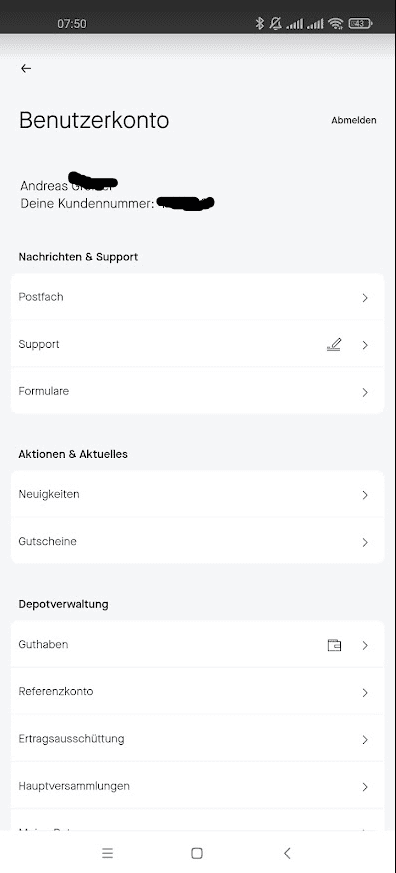Tap the Android back navigation chevron
The image size is (396, 873).
[x=287, y=853]
